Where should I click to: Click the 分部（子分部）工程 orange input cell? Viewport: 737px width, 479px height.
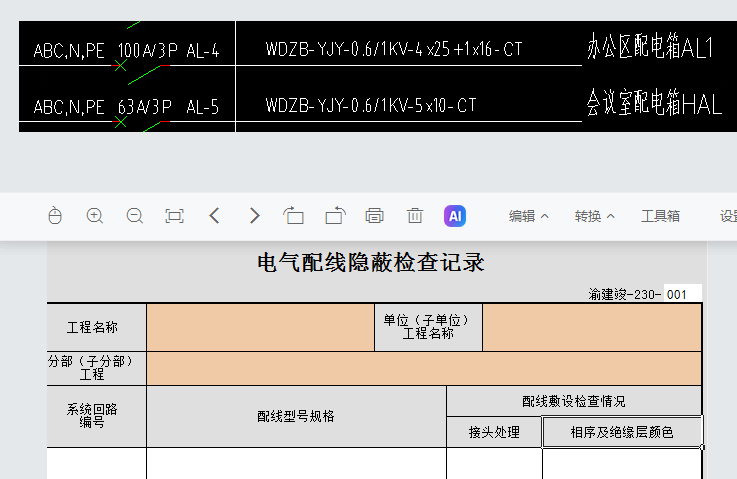pos(424,369)
